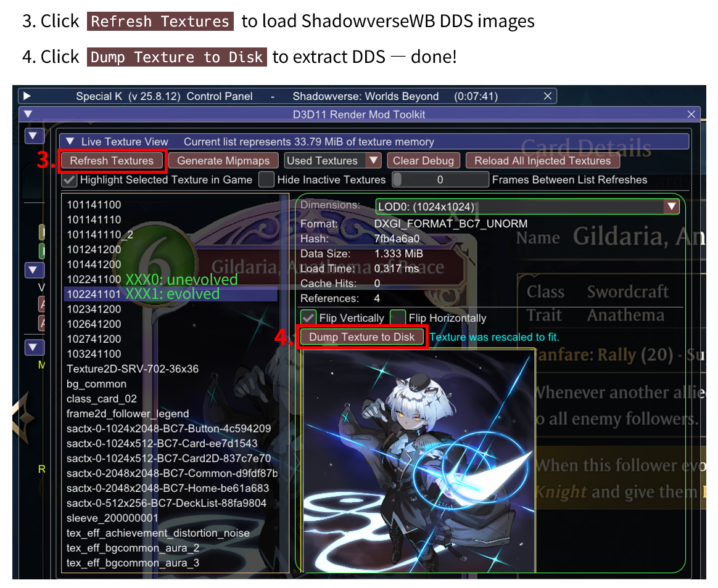Select texture 101441200
Viewport: 718px width, 588px height.
tap(94, 264)
